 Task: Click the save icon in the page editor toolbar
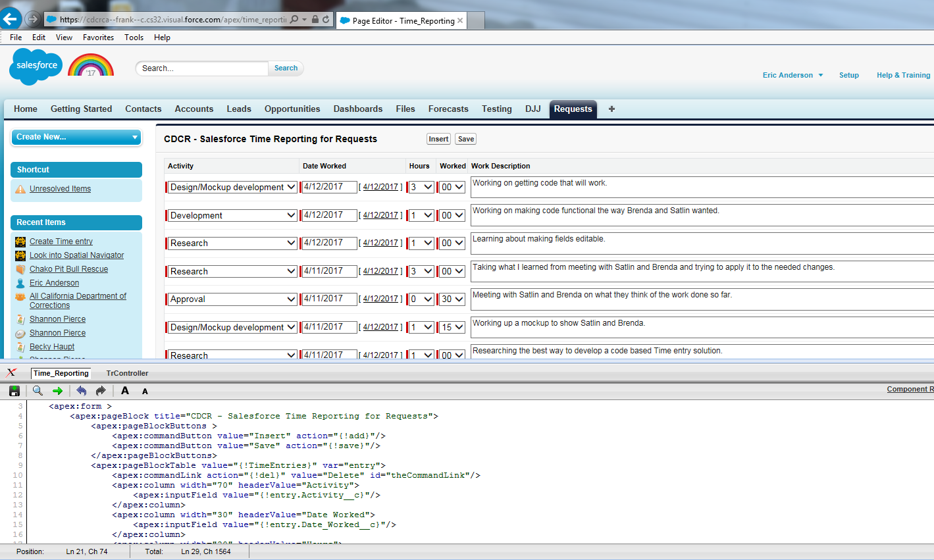click(14, 391)
